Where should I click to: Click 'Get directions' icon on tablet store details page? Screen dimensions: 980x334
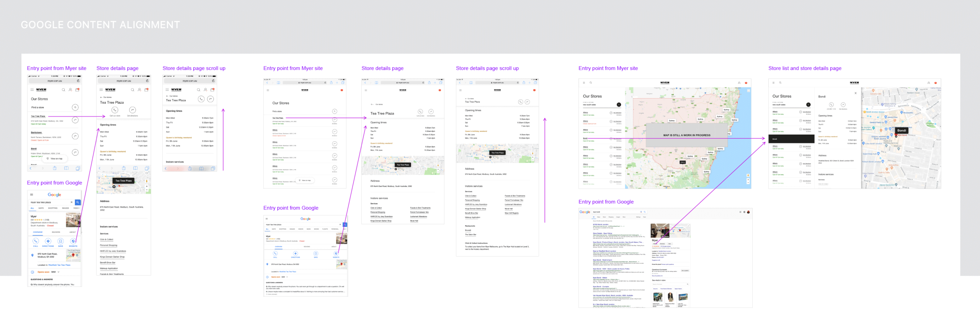(x=431, y=112)
